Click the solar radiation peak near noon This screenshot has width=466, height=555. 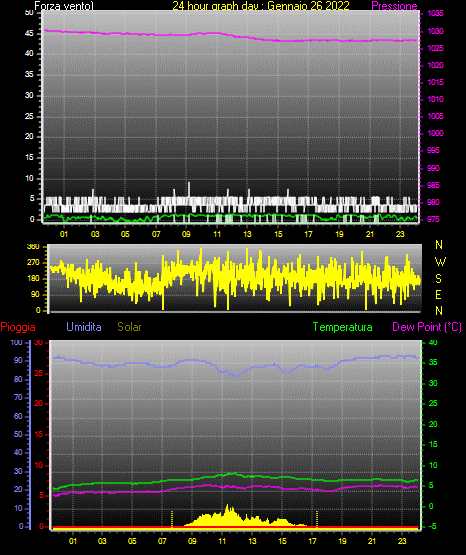click(228, 507)
